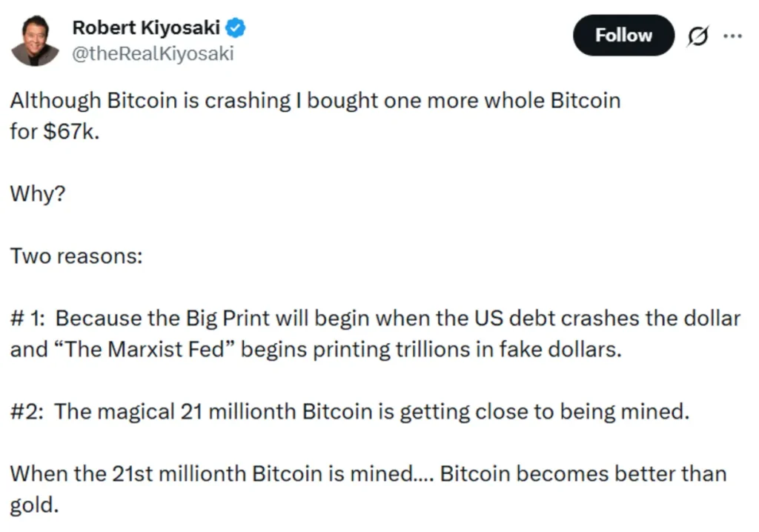Viewport: 759px width, 532px height.
Task: Click the blue verified checkmark badge
Action: click(x=235, y=27)
